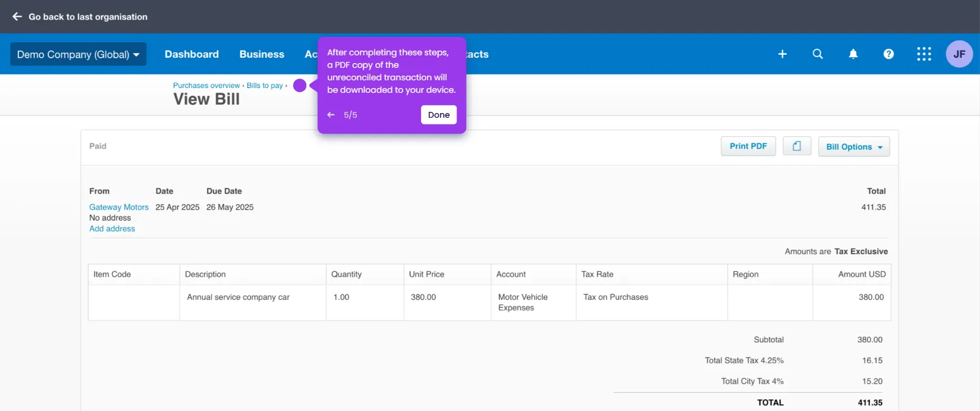The height and width of the screenshot is (411, 980).
Task: Click the top Total value 411.35
Action: [874, 207]
